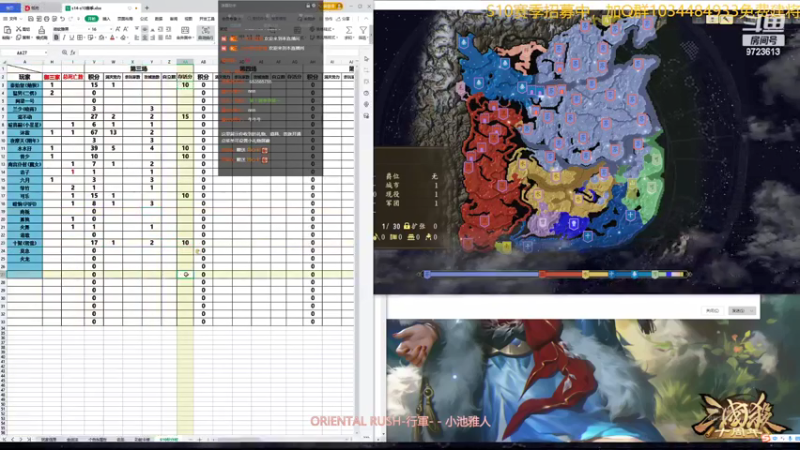Click the AutoSum sigma icon
The image size is (800, 450).
349,30
